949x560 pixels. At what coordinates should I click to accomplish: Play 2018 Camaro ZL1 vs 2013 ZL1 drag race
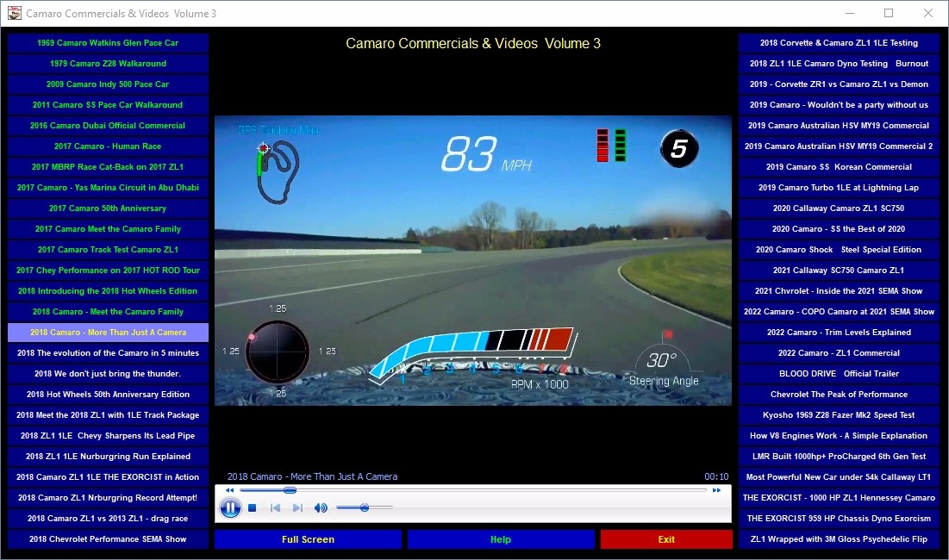[x=108, y=519]
